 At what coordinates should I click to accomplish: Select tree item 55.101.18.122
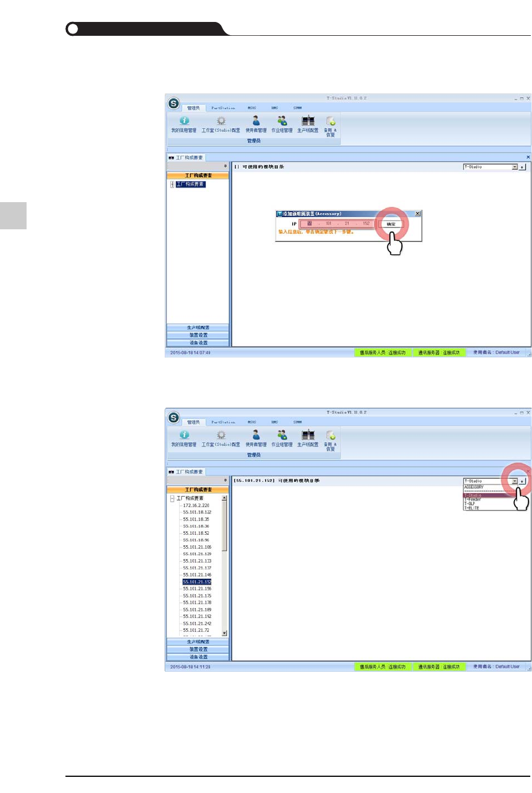pyautogui.click(x=197, y=512)
